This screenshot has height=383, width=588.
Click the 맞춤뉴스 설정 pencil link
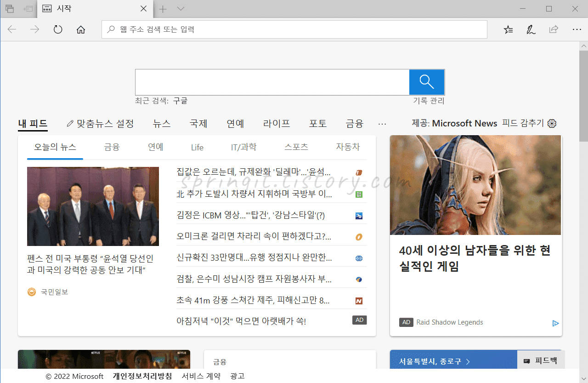click(x=100, y=123)
